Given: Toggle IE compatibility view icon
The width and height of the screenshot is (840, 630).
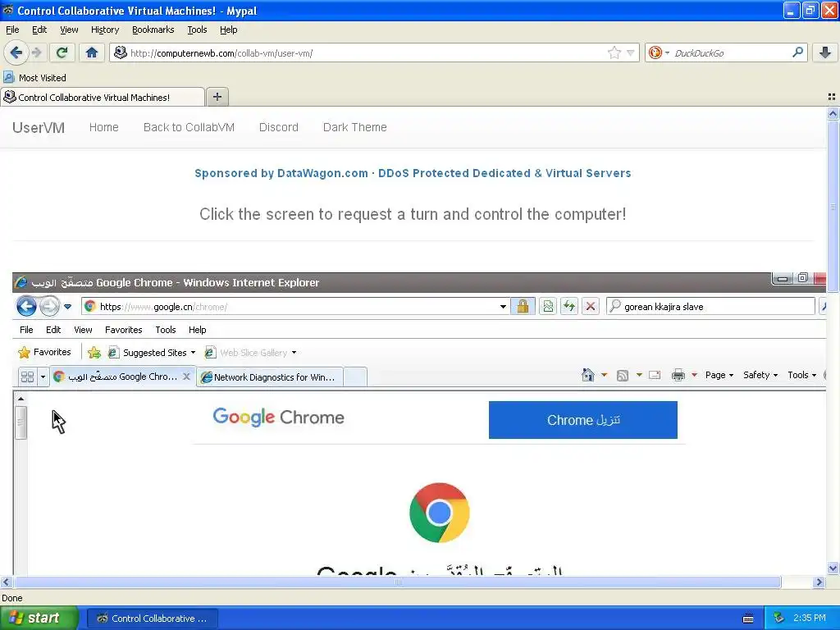Looking at the screenshot, I should [x=548, y=307].
